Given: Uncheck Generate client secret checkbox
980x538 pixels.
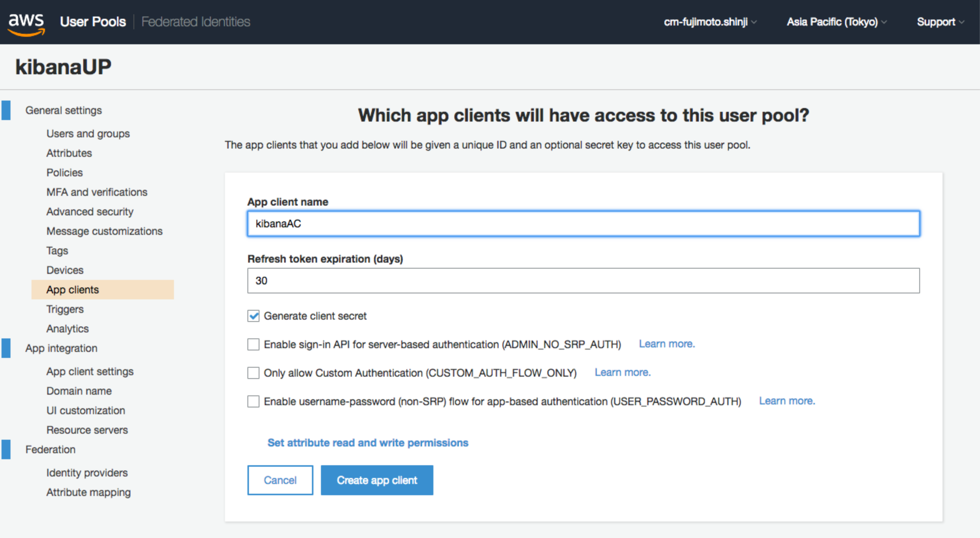Looking at the screenshot, I should [253, 316].
